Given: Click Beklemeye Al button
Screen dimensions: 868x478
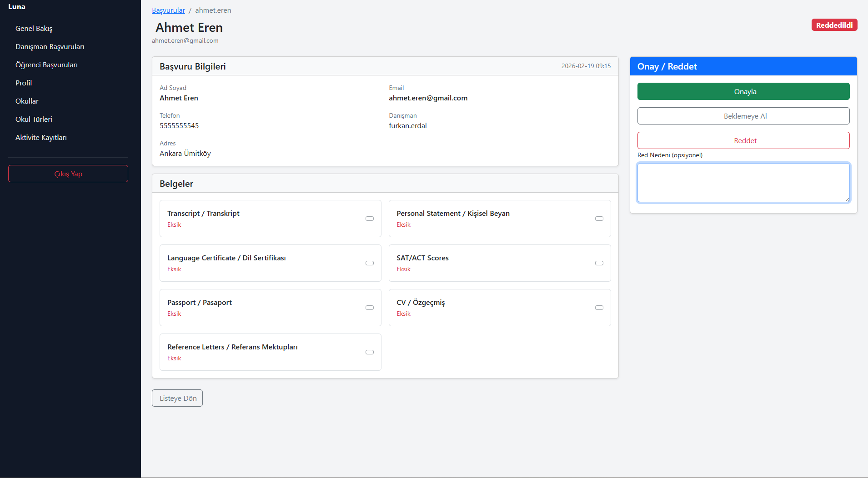Looking at the screenshot, I should pos(743,116).
